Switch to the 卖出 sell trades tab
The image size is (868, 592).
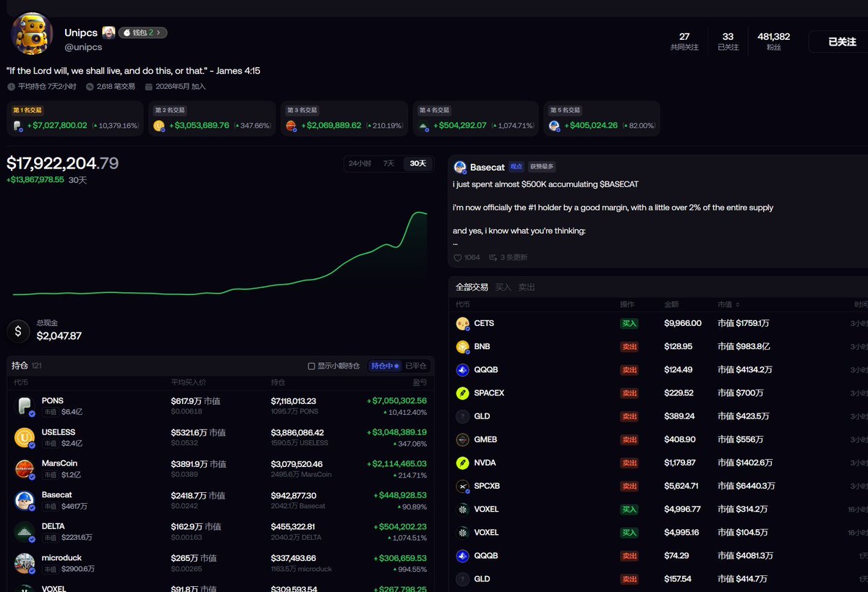tap(527, 287)
